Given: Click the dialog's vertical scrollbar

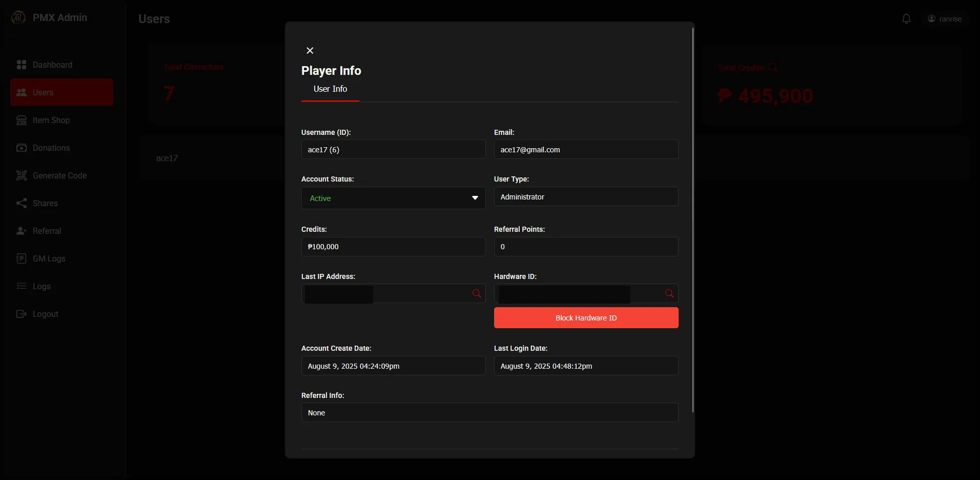Looking at the screenshot, I should tap(693, 221).
